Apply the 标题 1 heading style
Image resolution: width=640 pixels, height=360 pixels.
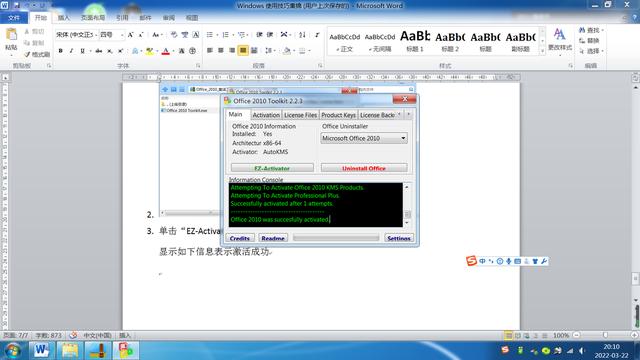coord(415,41)
